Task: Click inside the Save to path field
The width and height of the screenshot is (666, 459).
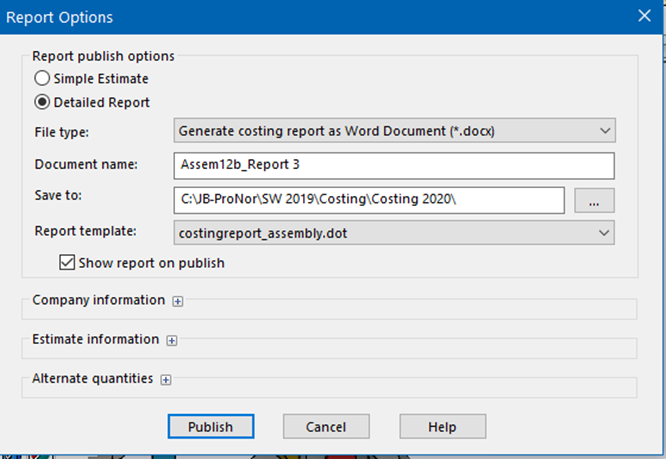Action: [369, 200]
